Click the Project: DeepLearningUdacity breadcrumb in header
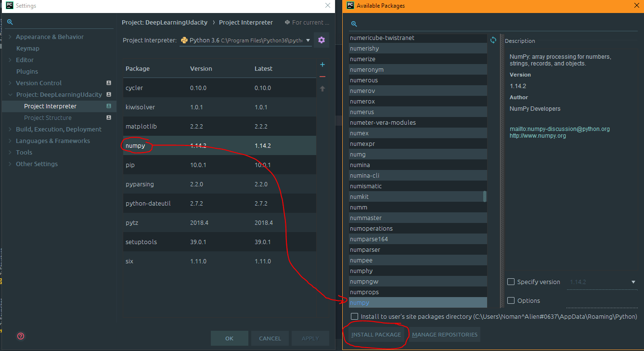This screenshot has width=644, height=351. click(x=165, y=22)
